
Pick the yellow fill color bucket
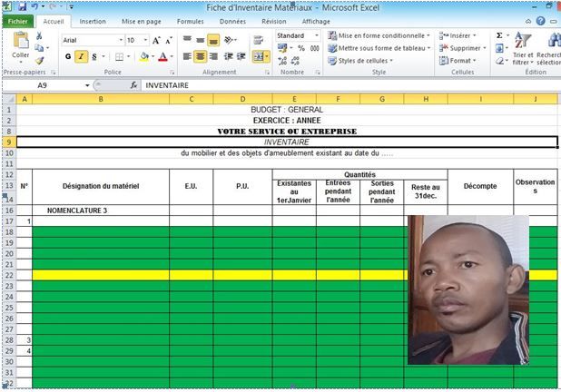coord(144,56)
